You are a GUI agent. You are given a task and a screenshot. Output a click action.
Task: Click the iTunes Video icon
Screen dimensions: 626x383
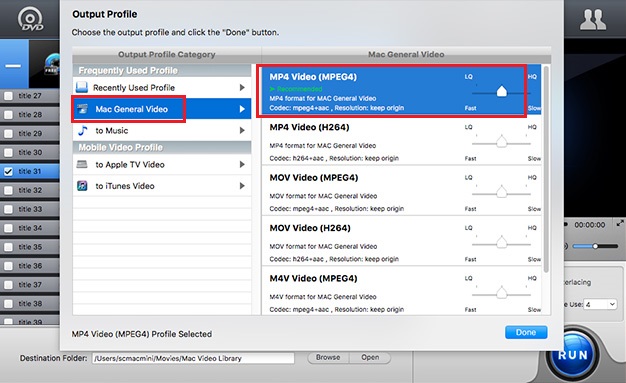82,186
